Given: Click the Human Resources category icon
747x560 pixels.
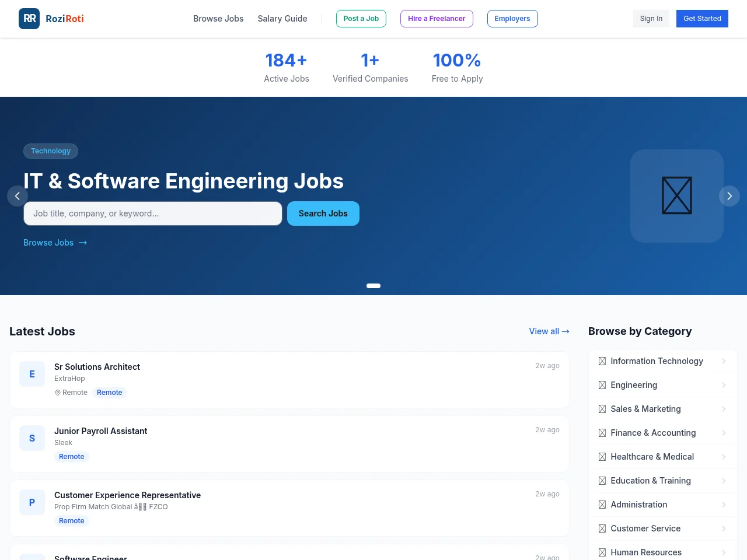Looking at the screenshot, I should pos(602,552).
